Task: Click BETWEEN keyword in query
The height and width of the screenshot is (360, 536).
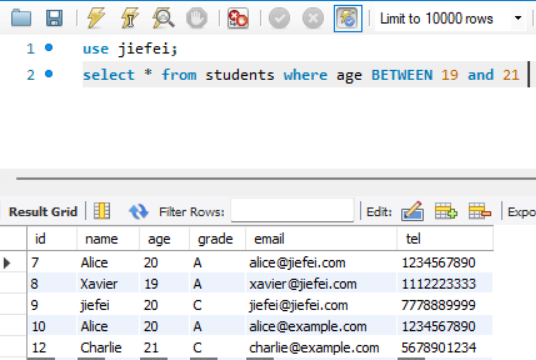Action: click(x=402, y=75)
